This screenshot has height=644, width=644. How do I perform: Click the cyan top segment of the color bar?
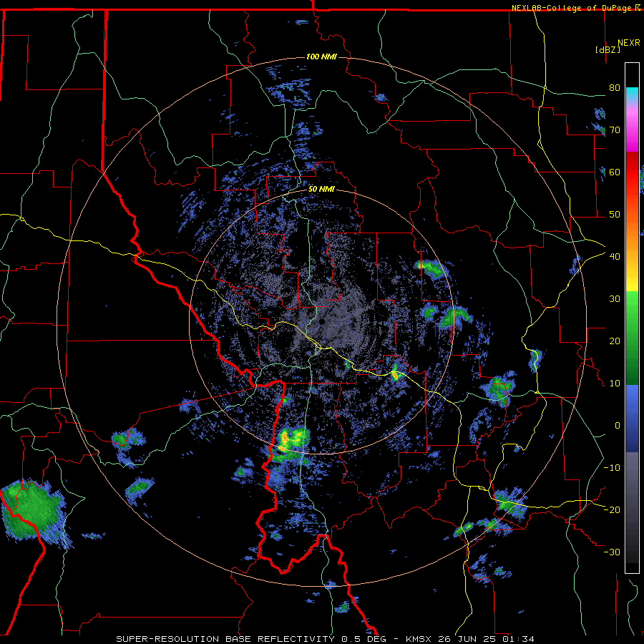point(632,91)
